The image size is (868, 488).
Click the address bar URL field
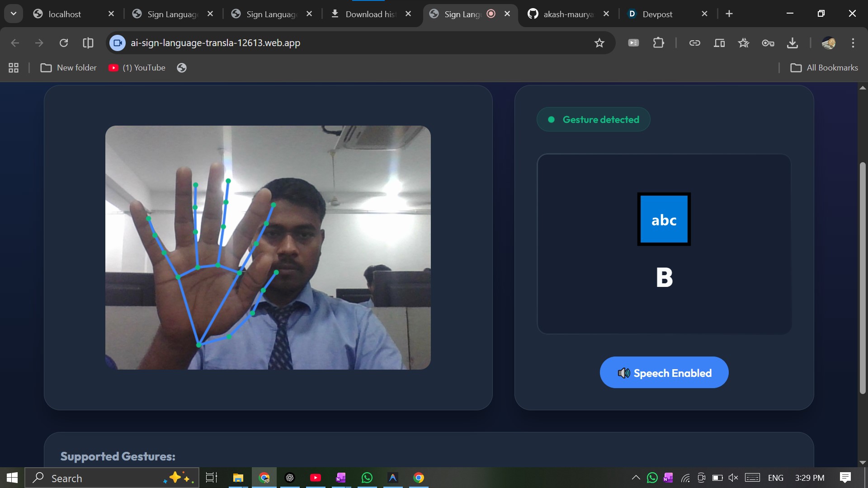(x=316, y=43)
